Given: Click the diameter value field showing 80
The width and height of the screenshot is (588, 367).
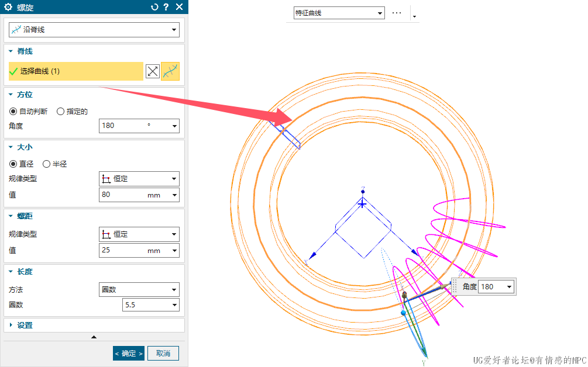Looking at the screenshot, I should [122, 195].
